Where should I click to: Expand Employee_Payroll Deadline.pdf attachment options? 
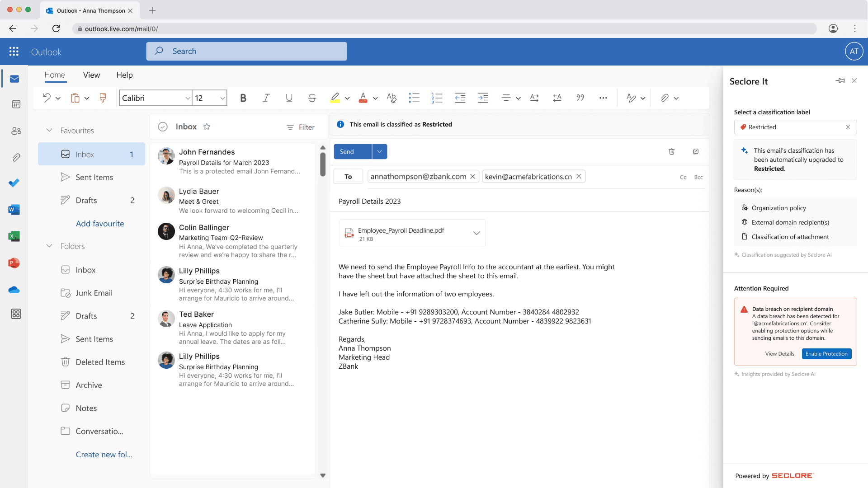click(x=476, y=233)
